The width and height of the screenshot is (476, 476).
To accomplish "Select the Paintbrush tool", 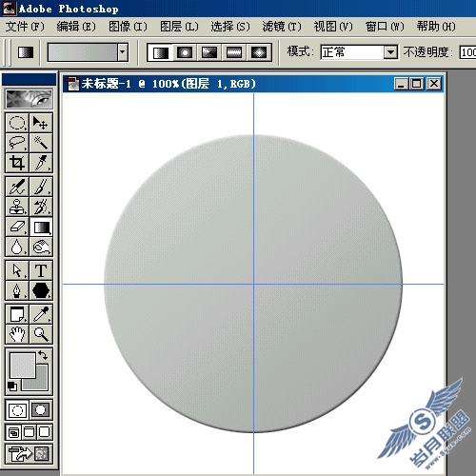I will pos(41,187).
